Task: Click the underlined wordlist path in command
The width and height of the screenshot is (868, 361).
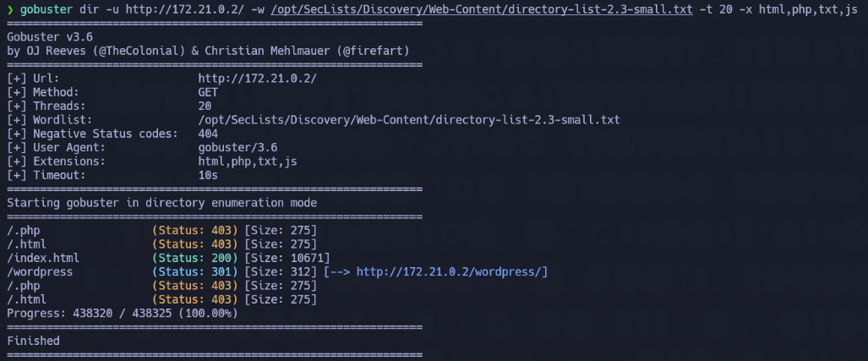Action: [482, 10]
